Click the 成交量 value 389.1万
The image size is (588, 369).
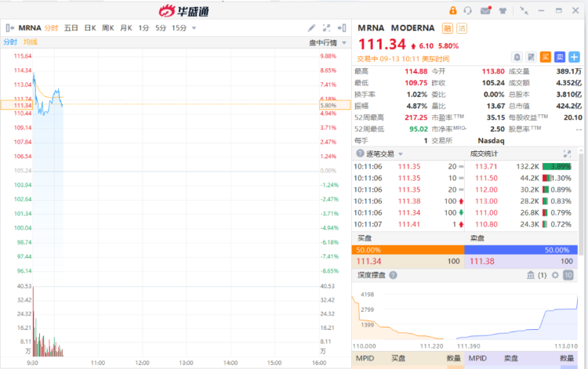point(569,71)
